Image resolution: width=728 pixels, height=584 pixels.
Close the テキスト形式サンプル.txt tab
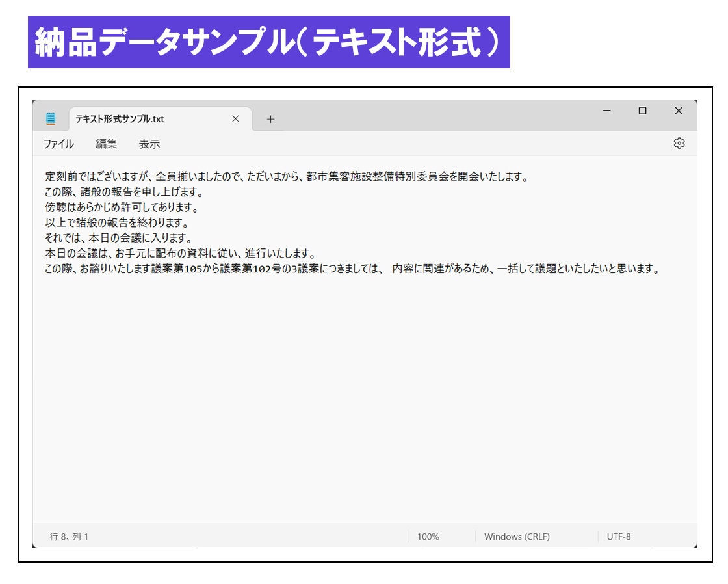235,118
